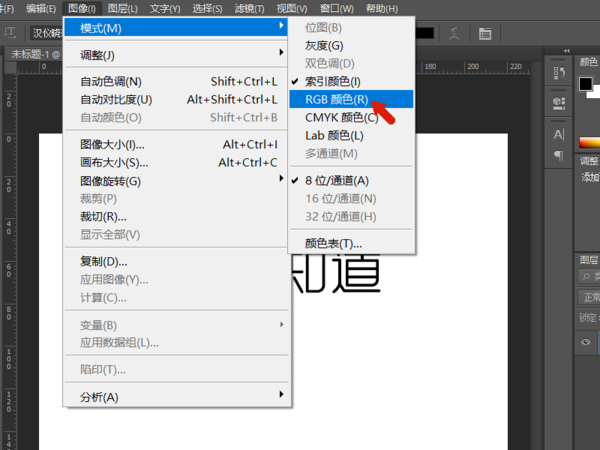This screenshot has height=450, width=600.
Task: Open the blend mode dropdown 正常
Action: [x=589, y=297]
